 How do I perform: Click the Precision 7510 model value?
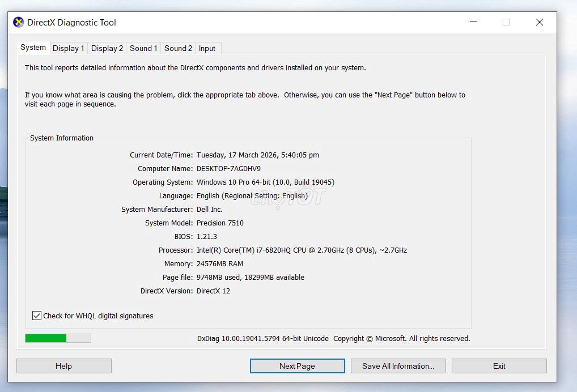pos(220,223)
